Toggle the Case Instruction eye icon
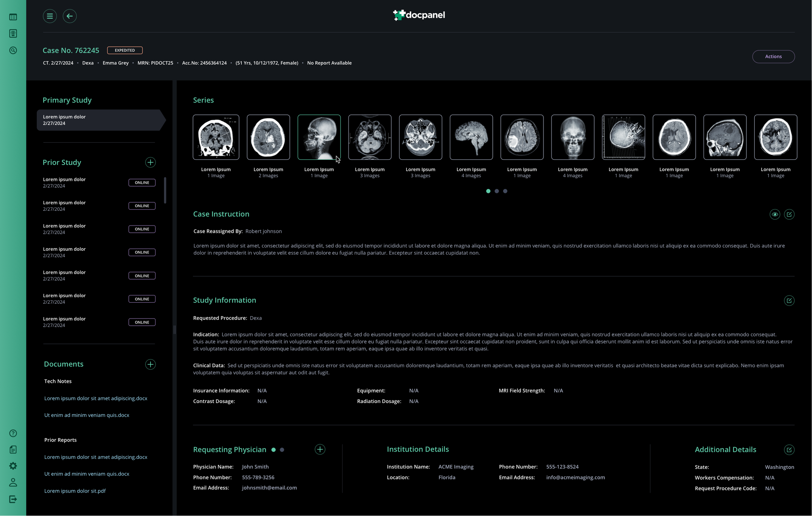 775,214
